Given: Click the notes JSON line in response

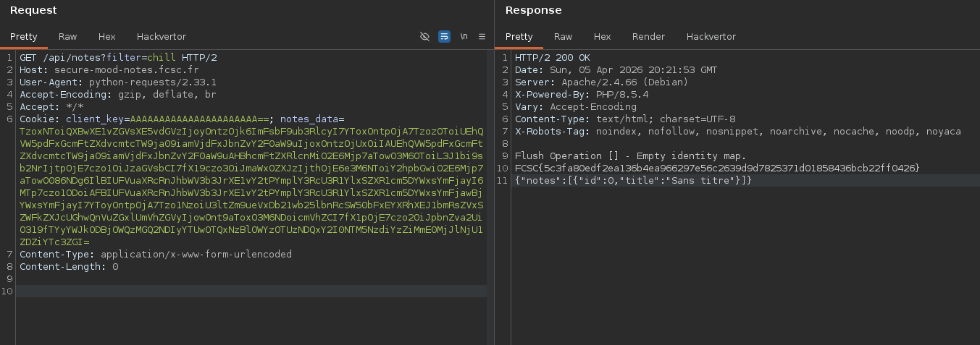Looking at the screenshot, I should click(633, 180).
